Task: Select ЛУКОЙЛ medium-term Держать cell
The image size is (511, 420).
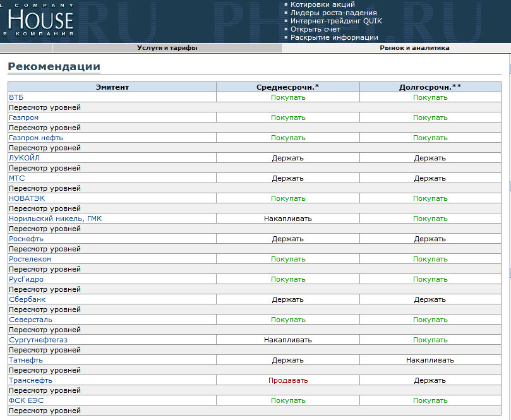Action: pyautogui.click(x=288, y=158)
